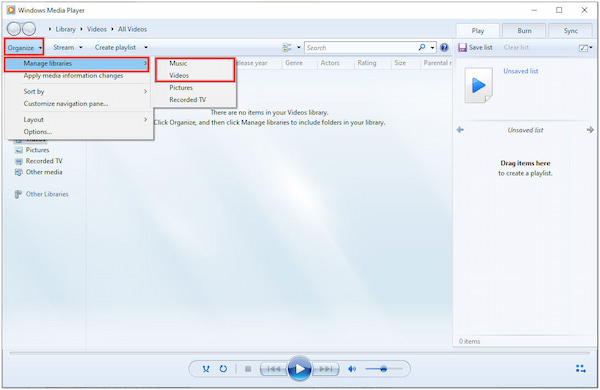
Task: Click the Back navigation arrow button
Action: [x=14, y=29]
